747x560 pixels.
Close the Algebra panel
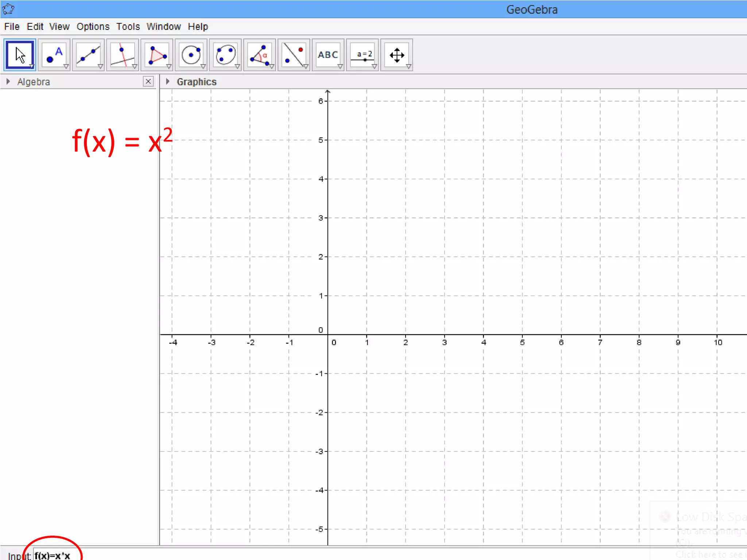[148, 81]
